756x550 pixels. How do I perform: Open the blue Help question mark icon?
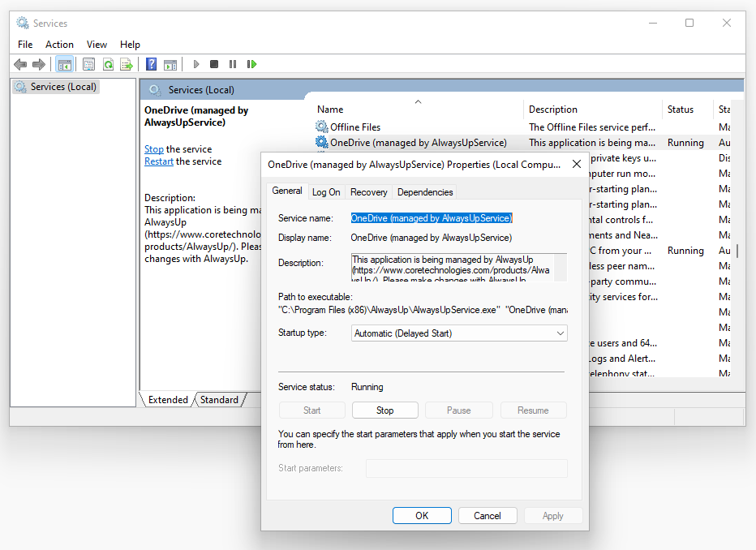[152, 64]
